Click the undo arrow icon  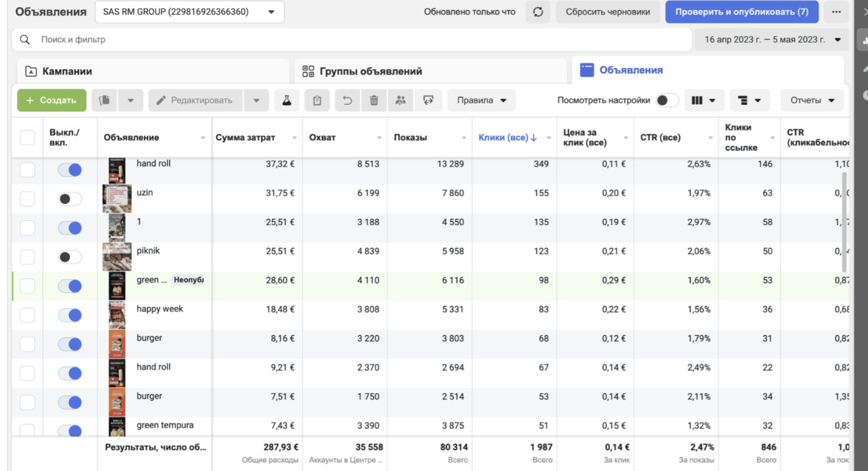pyautogui.click(x=347, y=100)
